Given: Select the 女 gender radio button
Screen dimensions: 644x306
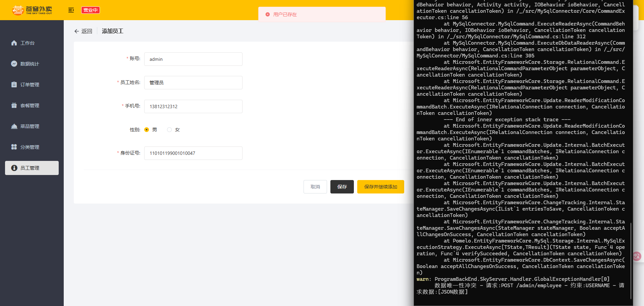Looking at the screenshot, I should coord(169,130).
